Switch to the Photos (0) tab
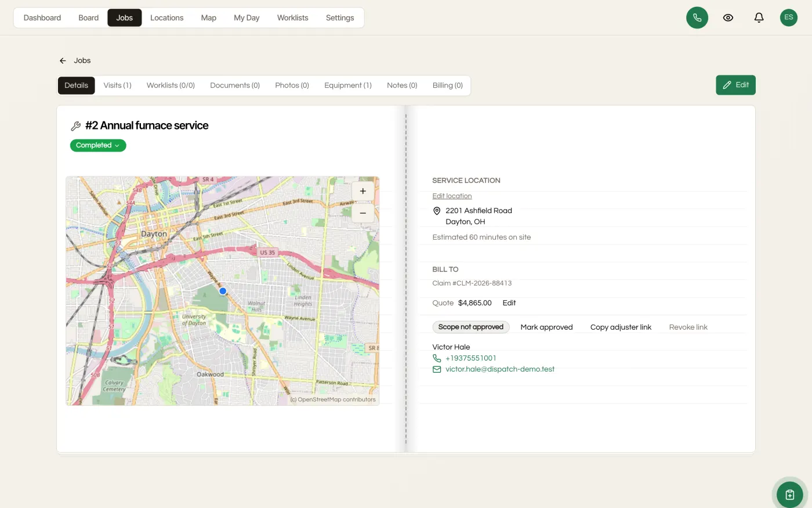Viewport: 812px width, 508px height. coord(292,85)
